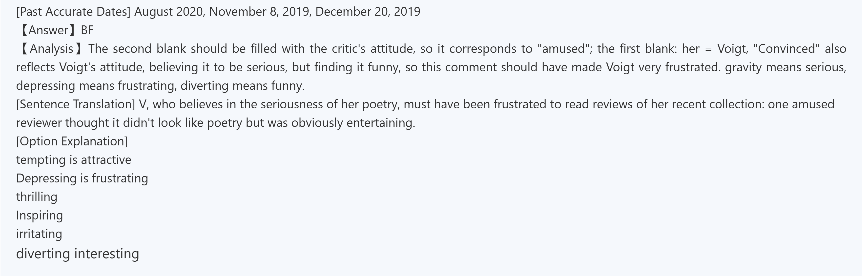The height and width of the screenshot is (276, 868).
Task: Click the line "tempting is attractive"
Action: 73,160
